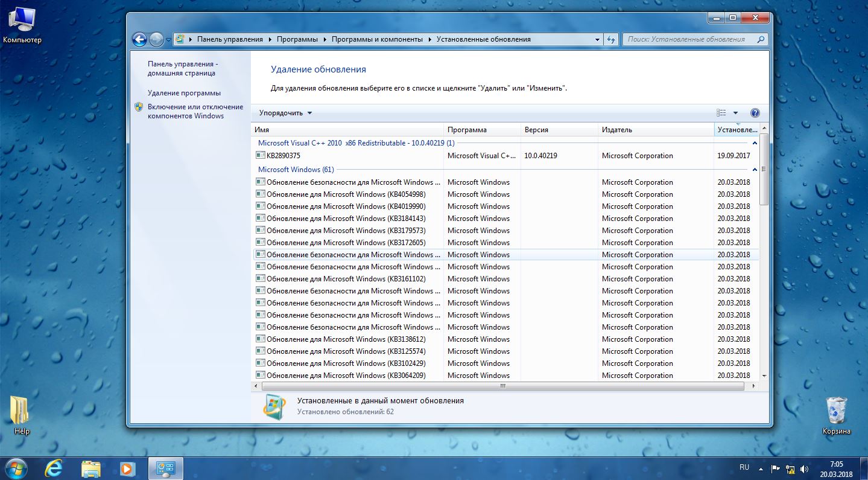Image resolution: width=868 pixels, height=480 pixels.
Task: Open the Windows Start menu orb
Action: pyautogui.click(x=16, y=468)
